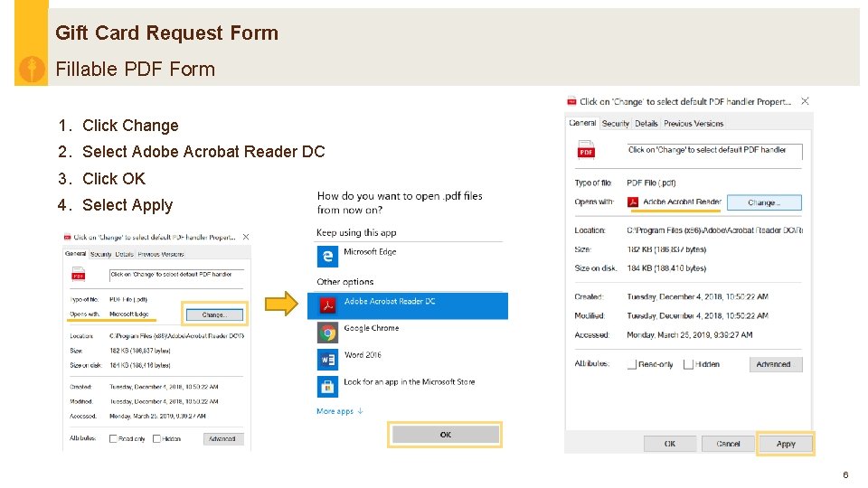Click title bar PDF icon of left dialog
The height and width of the screenshot is (488, 868).
coord(68,238)
